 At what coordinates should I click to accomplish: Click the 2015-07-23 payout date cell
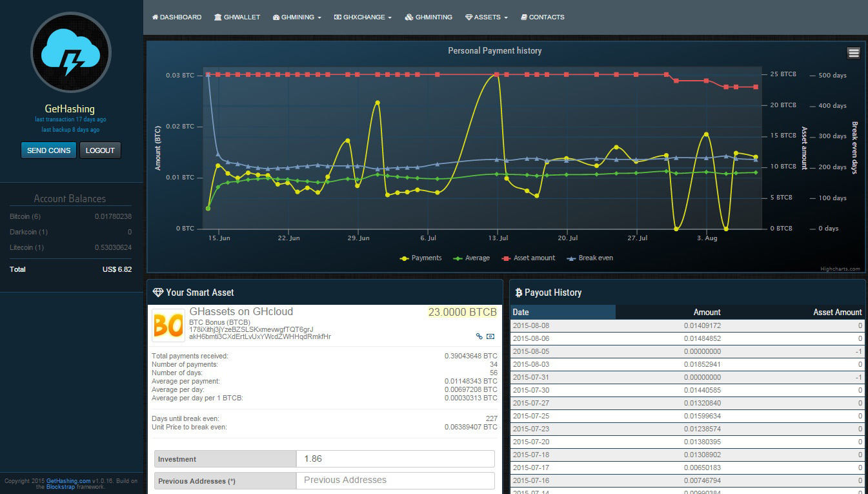click(x=531, y=429)
